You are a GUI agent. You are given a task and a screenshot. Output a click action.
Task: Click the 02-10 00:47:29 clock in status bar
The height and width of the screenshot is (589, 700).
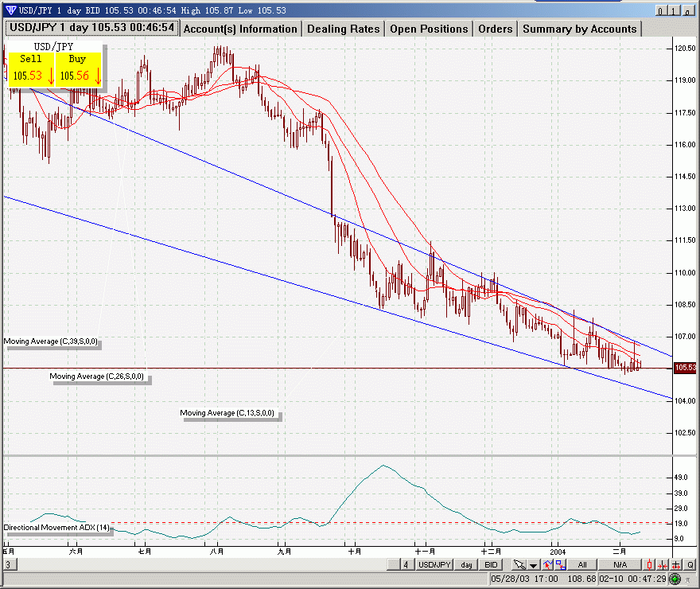tap(632, 579)
